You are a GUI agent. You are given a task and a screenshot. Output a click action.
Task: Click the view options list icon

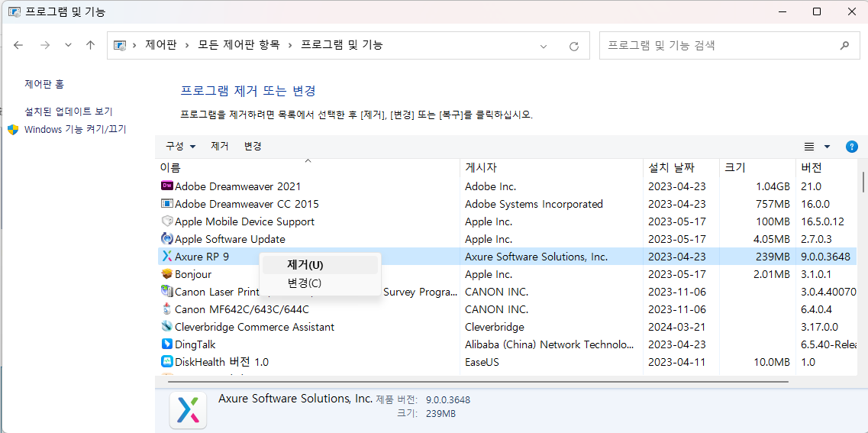(809, 147)
